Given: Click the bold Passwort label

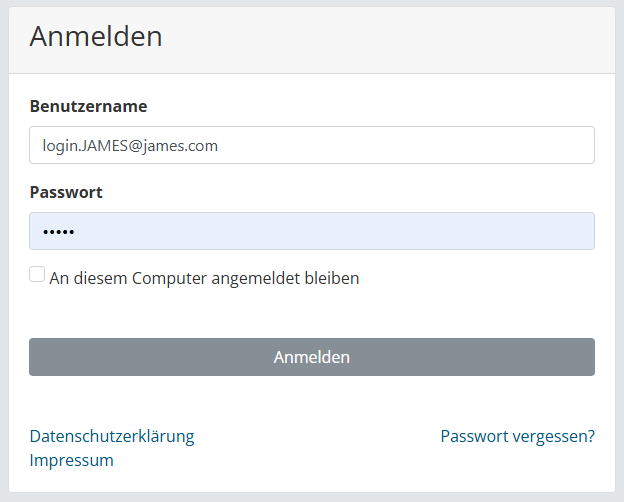Looking at the screenshot, I should pos(66,192).
